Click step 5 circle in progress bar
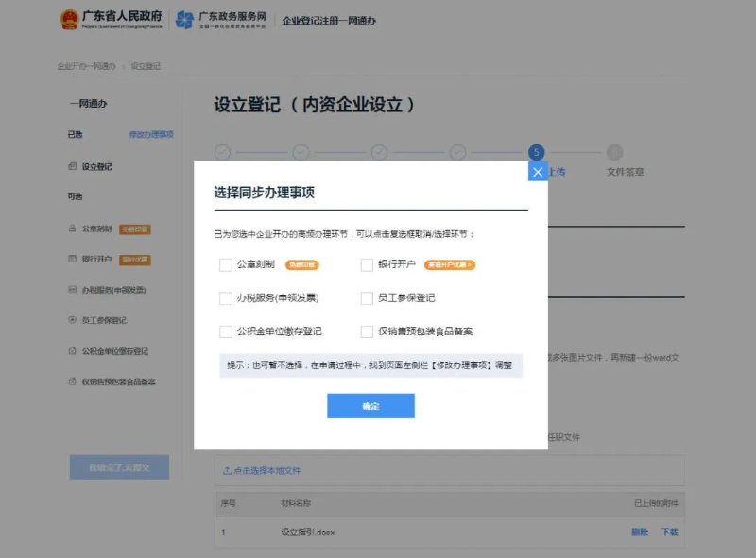The image size is (756, 558). coord(536,152)
